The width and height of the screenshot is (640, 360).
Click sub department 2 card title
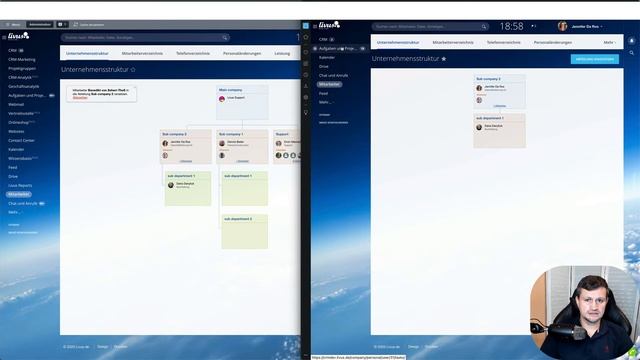(238, 219)
